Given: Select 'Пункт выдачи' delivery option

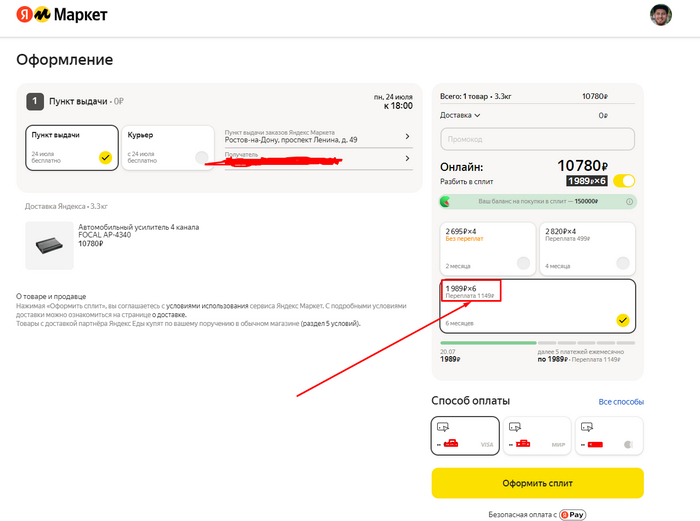Looking at the screenshot, I should [x=69, y=147].
